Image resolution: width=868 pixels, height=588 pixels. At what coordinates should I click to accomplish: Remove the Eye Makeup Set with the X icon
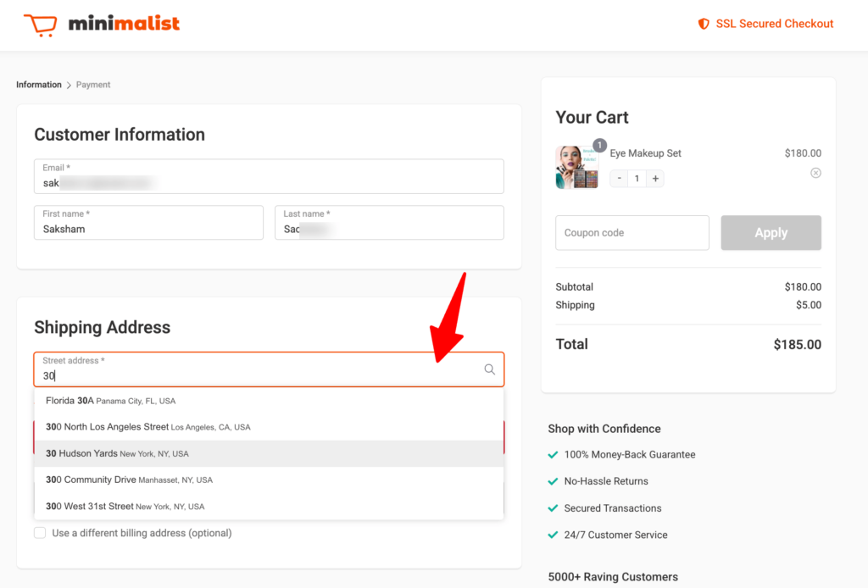click(x=815, y=173)
